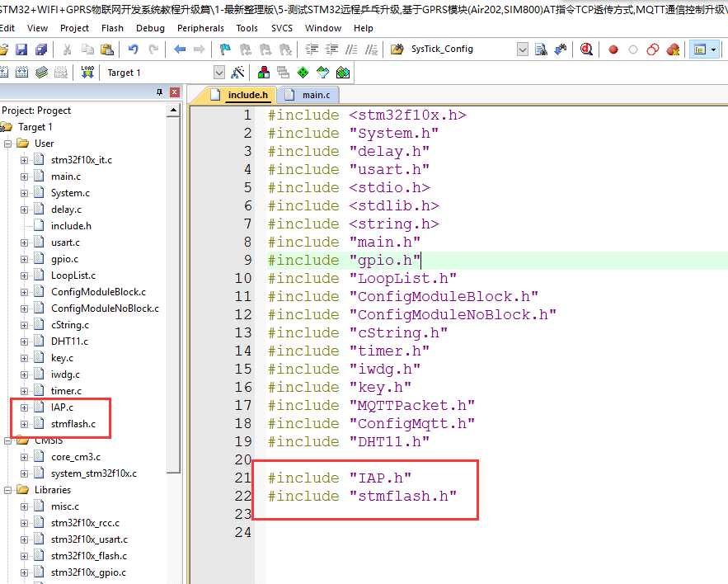Image resolution: width=728 pixels, height=584 pixels.
Task: Open the Debug menu
Action: click(x=150, y=28)
